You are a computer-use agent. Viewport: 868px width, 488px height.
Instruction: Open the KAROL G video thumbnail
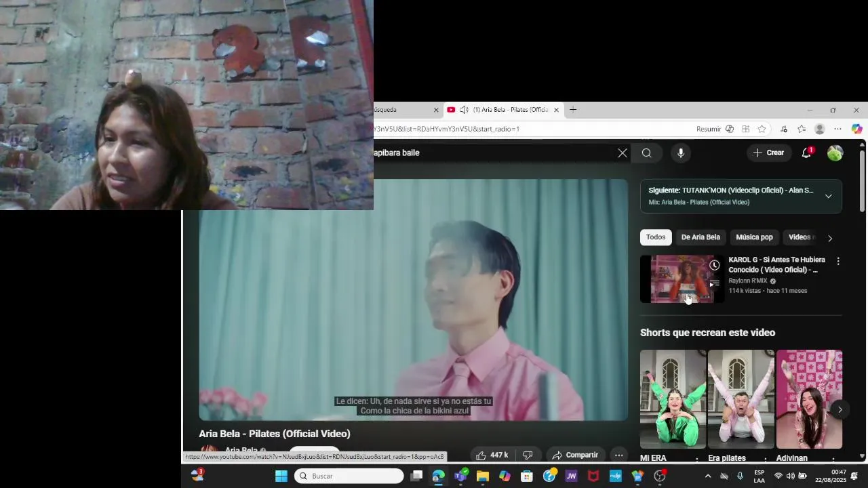[x=682, y=279]
